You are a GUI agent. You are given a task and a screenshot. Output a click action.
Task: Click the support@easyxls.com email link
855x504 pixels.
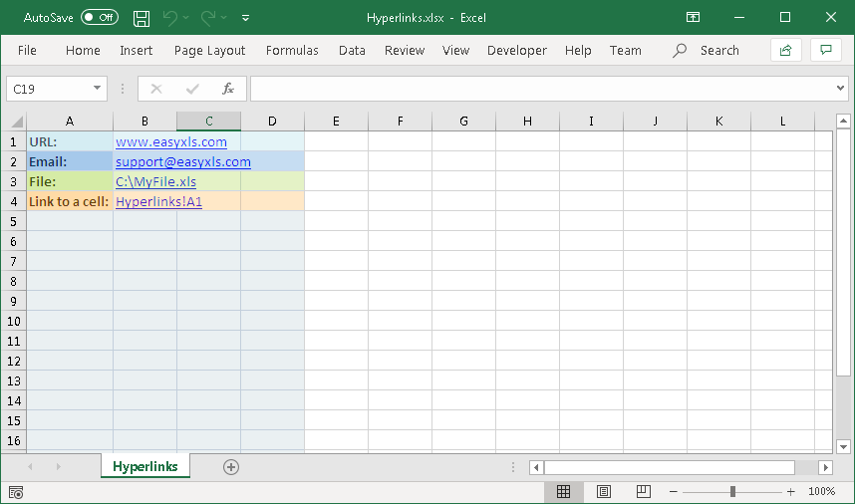(x=182, y=161)
